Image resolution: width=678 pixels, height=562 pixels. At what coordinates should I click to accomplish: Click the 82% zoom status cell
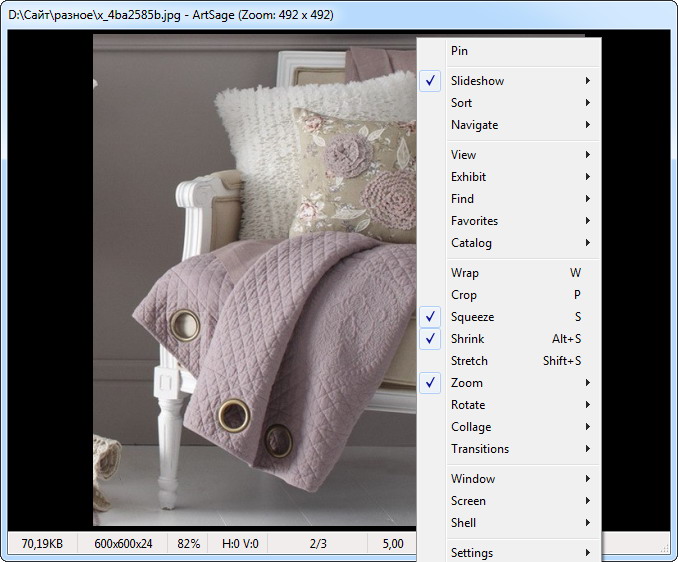tap(188, 543)
